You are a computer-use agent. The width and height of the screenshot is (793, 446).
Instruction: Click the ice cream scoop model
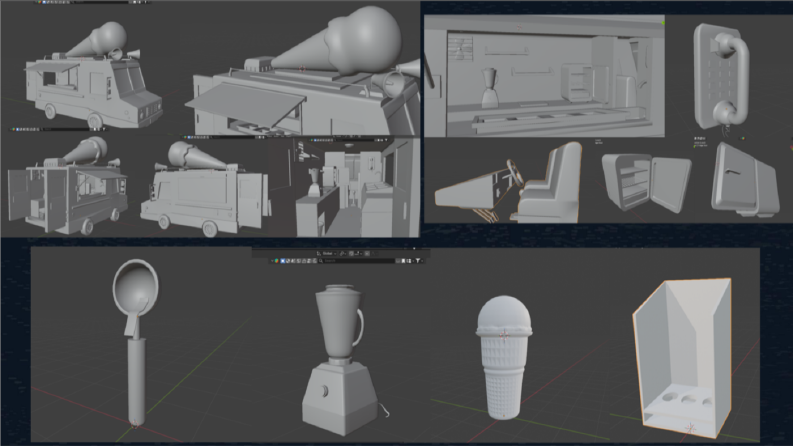coord(135,342)
